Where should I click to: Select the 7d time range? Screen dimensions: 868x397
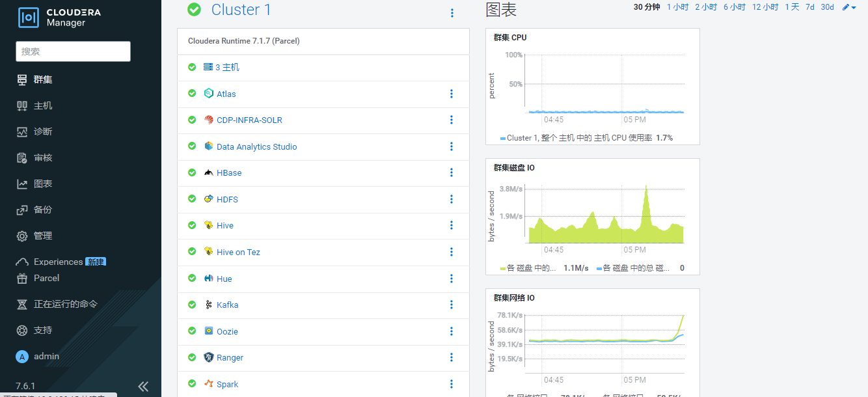[810, 7]
